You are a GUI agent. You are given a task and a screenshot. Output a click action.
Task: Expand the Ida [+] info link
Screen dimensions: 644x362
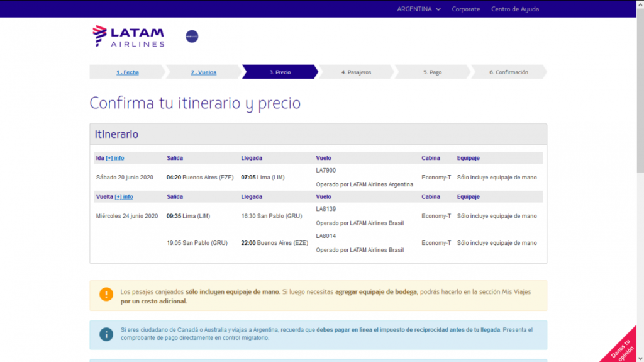[114, 158]
